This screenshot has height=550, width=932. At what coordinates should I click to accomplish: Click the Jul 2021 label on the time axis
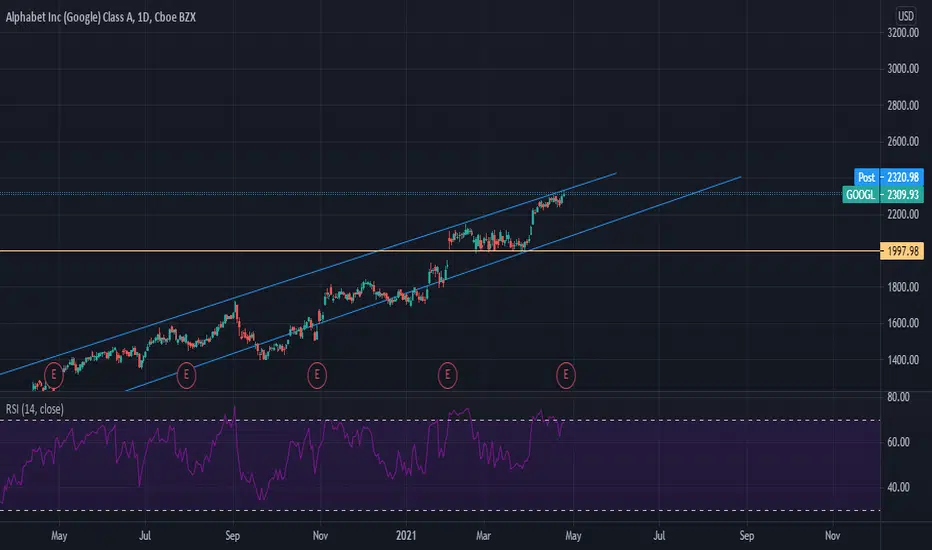(659, 536)
